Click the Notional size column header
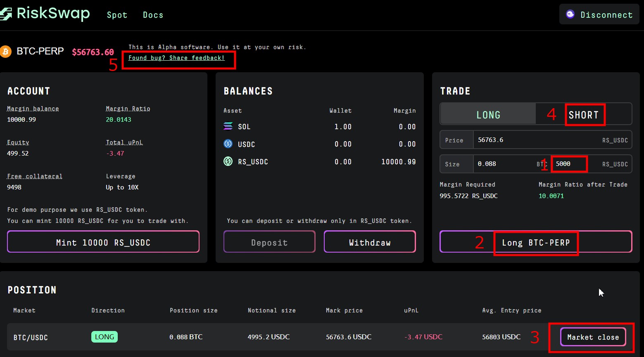644x357 pixels. [271, 310]
